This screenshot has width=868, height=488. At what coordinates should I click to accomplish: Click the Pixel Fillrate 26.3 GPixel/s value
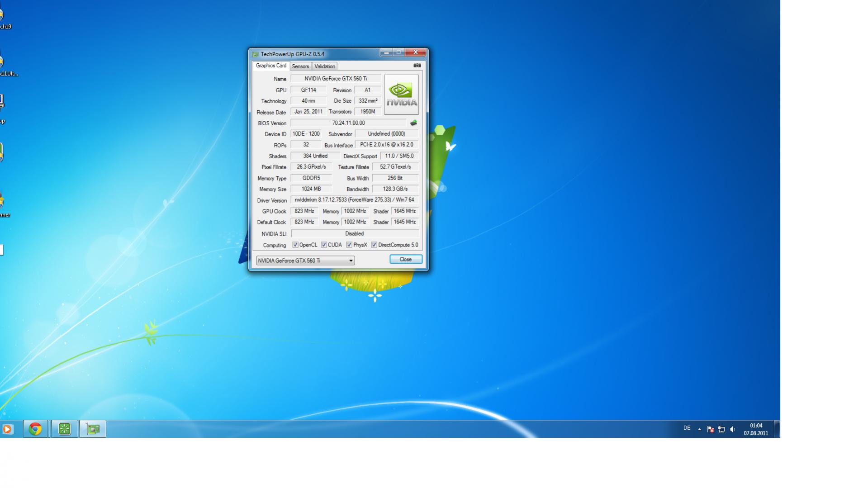311,167
